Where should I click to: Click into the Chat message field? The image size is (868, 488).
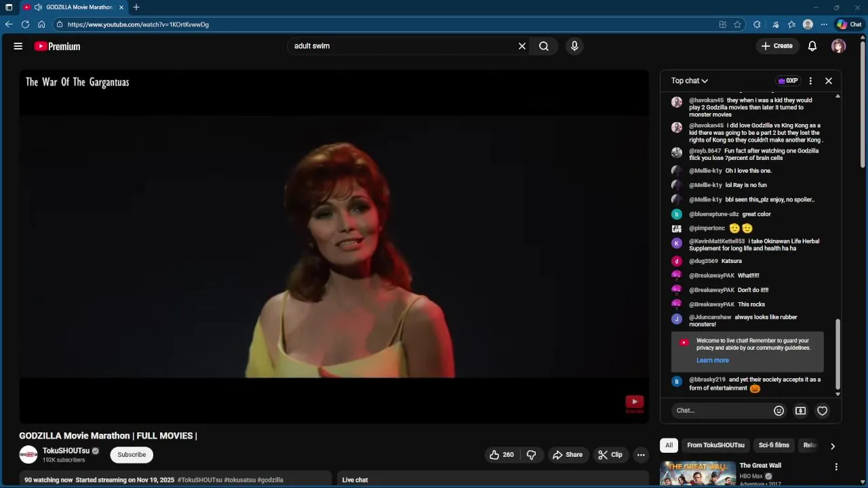tap(722, 411)
